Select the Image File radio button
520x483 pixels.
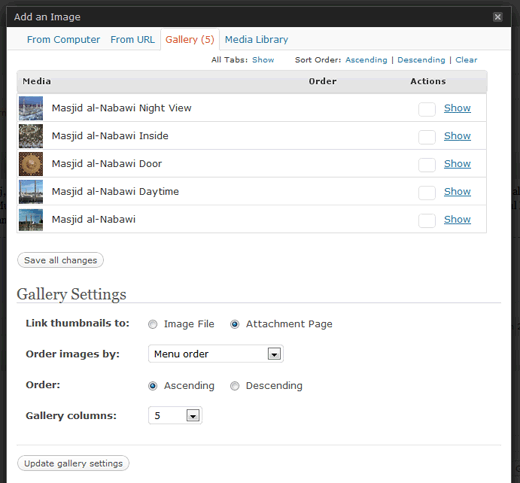pyautogui.click(x=153, y=324)
